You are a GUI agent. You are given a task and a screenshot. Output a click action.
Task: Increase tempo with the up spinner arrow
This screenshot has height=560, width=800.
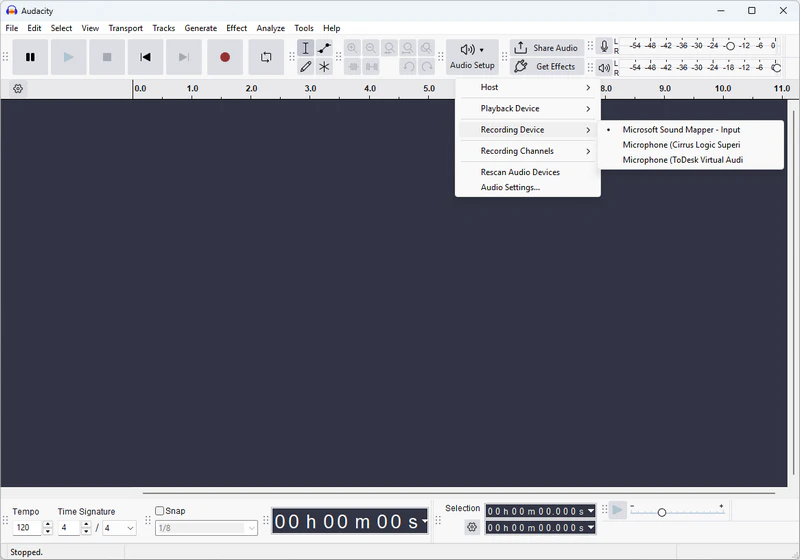[48, 524]
